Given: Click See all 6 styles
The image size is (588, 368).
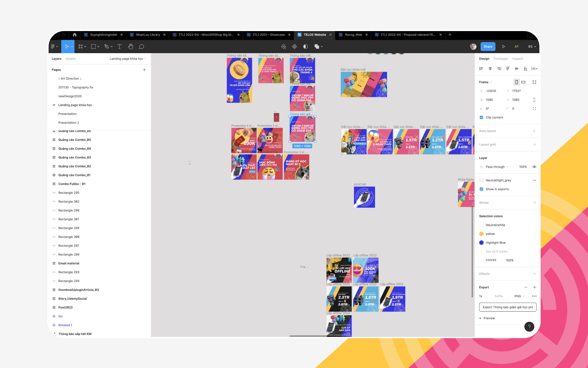Looking at the screenshot, I should click(497, 251).
